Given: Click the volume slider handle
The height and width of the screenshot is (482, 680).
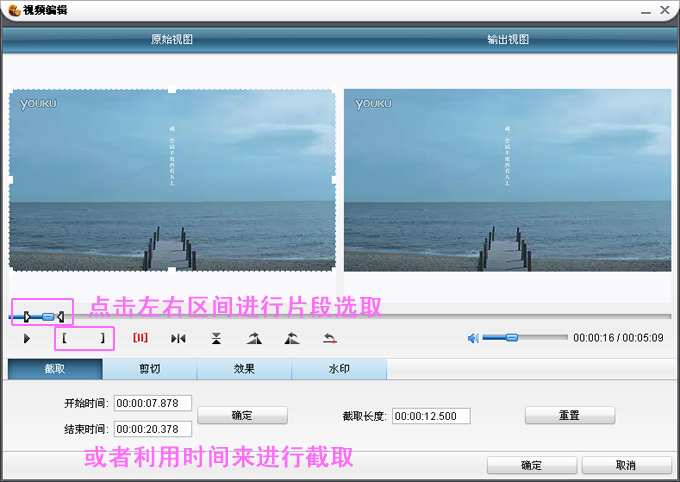Looking at the screenshot, I should pos(512,337).
